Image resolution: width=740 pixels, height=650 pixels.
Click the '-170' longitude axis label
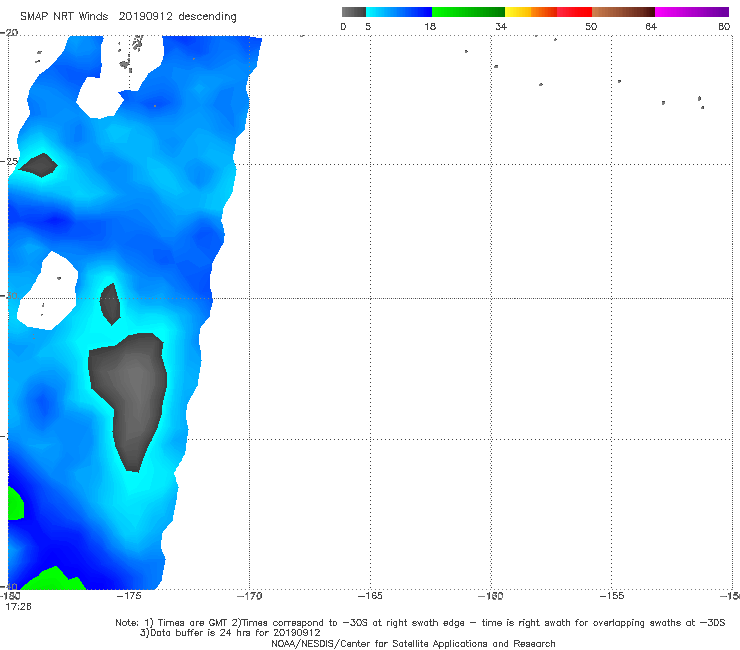(249, 596)
